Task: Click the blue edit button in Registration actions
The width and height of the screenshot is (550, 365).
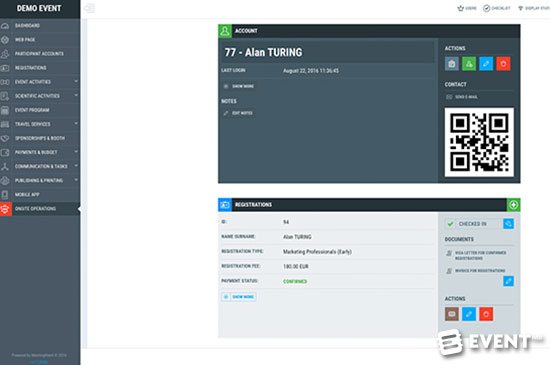Action: click(x=469, y=314)
